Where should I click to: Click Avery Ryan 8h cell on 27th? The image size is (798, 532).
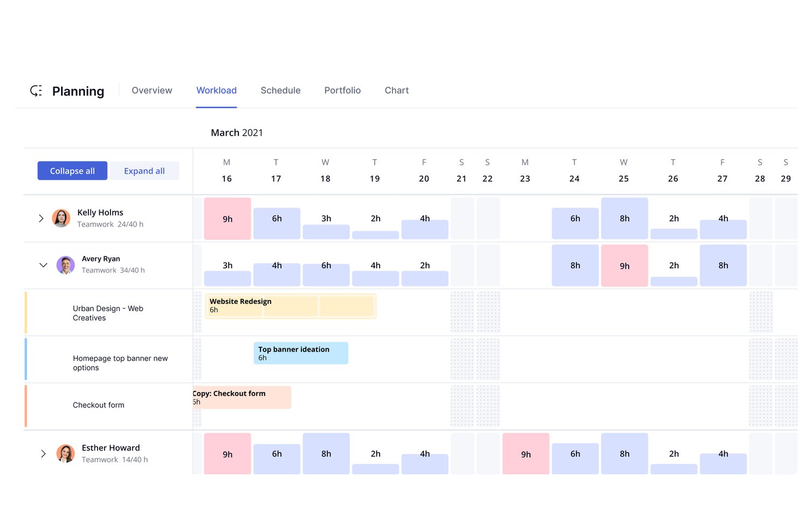tap(723, 265)
